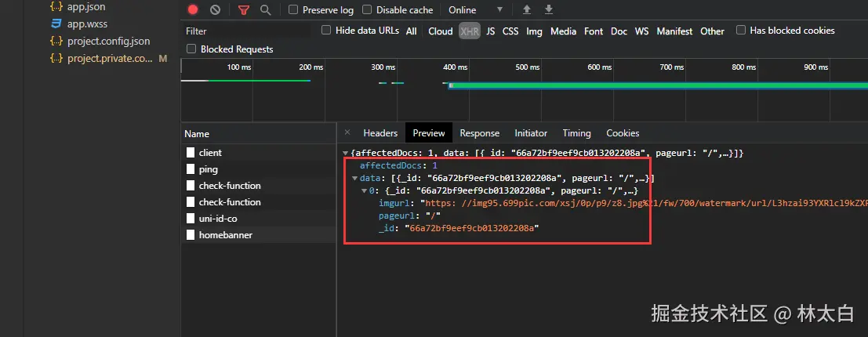Open the Timing tab
Screen dimensions: 868x337
576,132
